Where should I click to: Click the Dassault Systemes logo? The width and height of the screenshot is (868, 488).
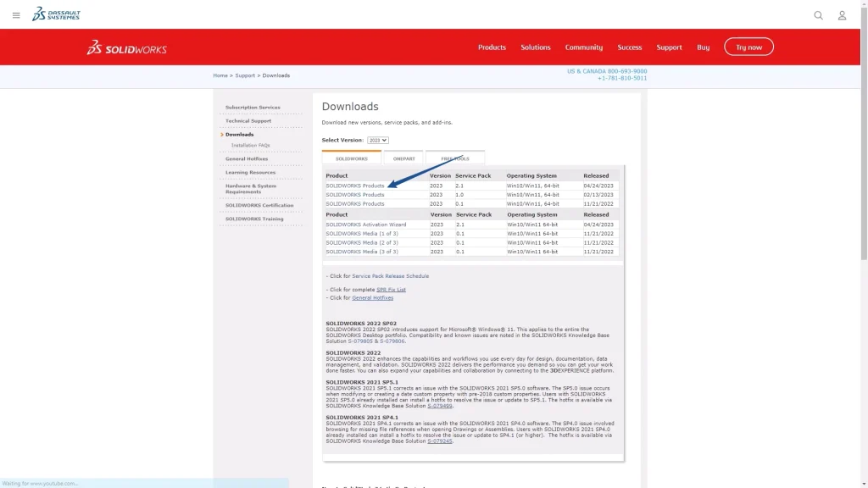pyautogui.click(x=56, y=14)
